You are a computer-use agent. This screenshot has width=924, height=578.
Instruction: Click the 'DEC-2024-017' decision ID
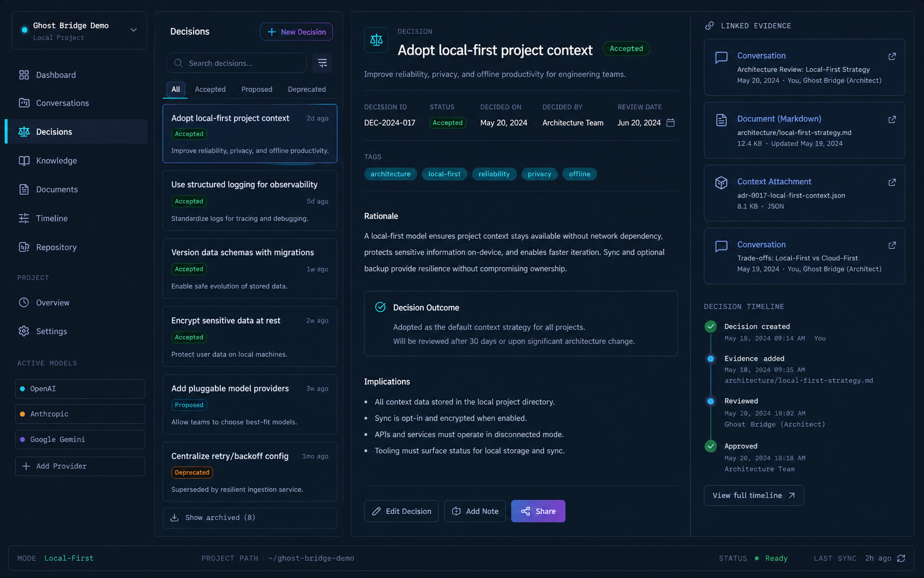390,123
